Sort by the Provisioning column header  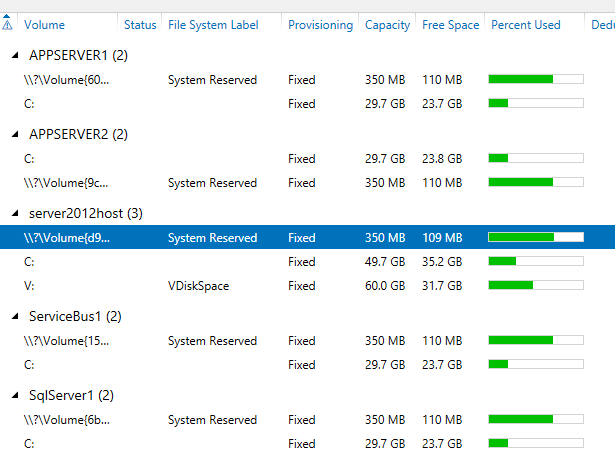tap(320, 25)
